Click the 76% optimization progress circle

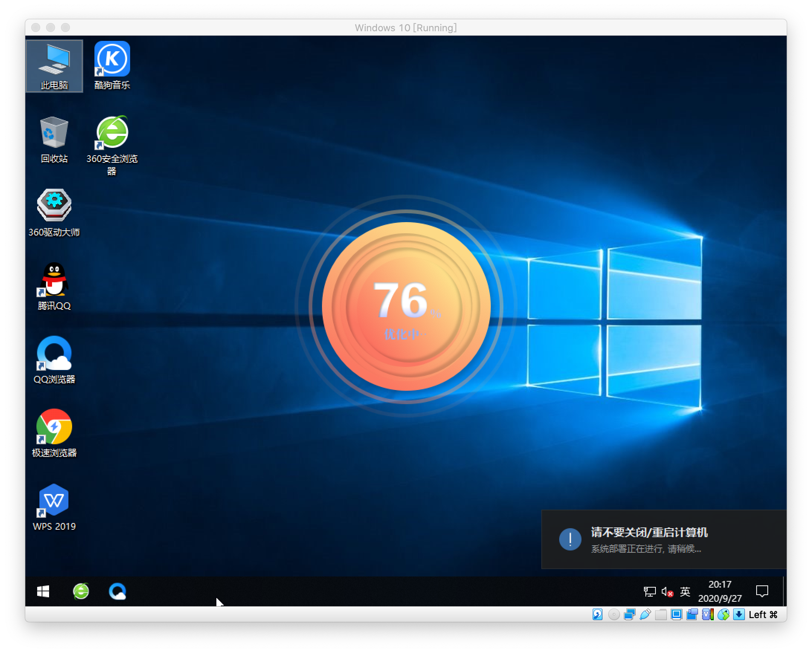[x=406, y=306]
